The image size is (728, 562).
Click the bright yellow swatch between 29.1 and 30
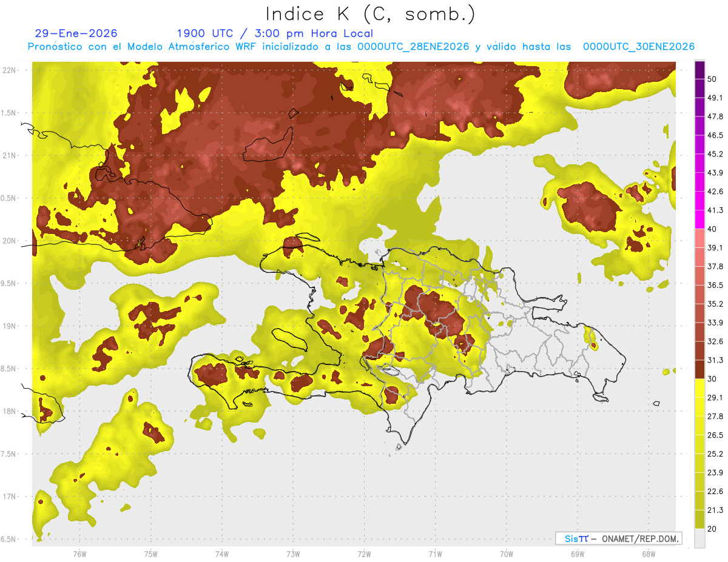point(699,388)
